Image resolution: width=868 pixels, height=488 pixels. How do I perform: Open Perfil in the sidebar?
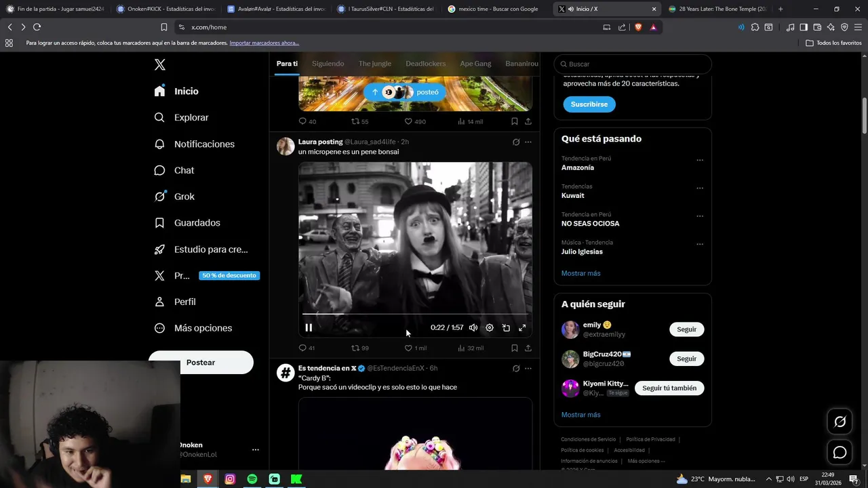[176, 302]
